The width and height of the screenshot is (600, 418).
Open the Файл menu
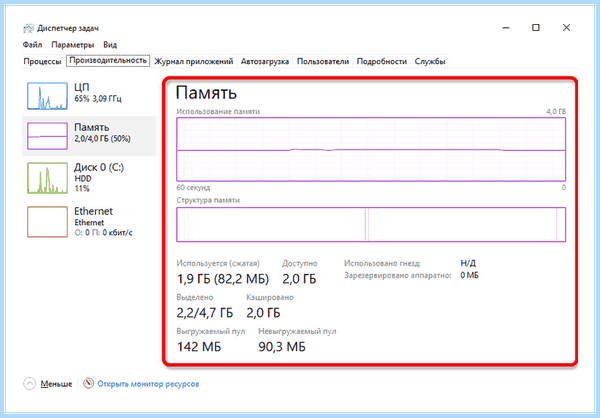pyautogui.click(x=33, y=45)
